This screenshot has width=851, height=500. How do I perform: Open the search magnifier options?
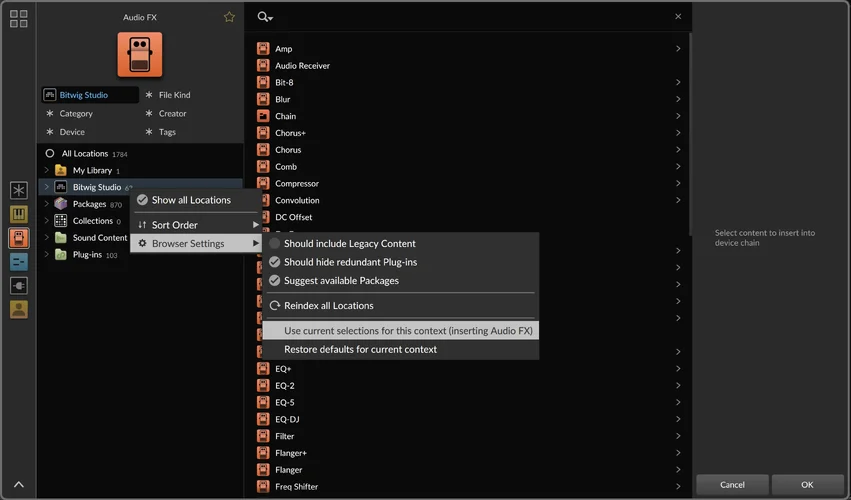pyautogui.click(x=265, y=17)
